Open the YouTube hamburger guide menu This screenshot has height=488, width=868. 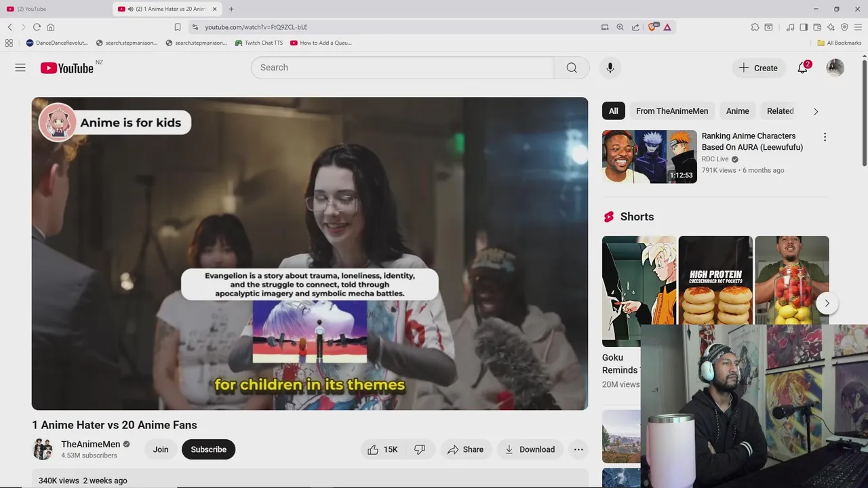point(20,68)
